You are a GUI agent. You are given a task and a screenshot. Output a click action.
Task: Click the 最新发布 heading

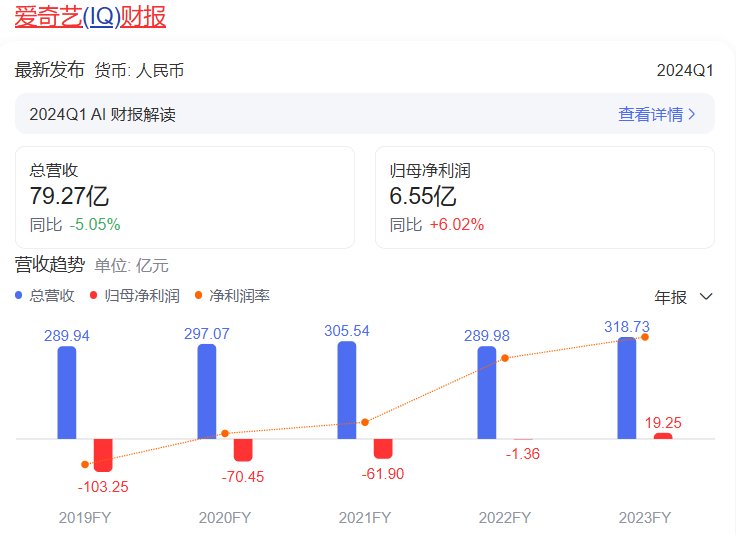pos(49,70)
